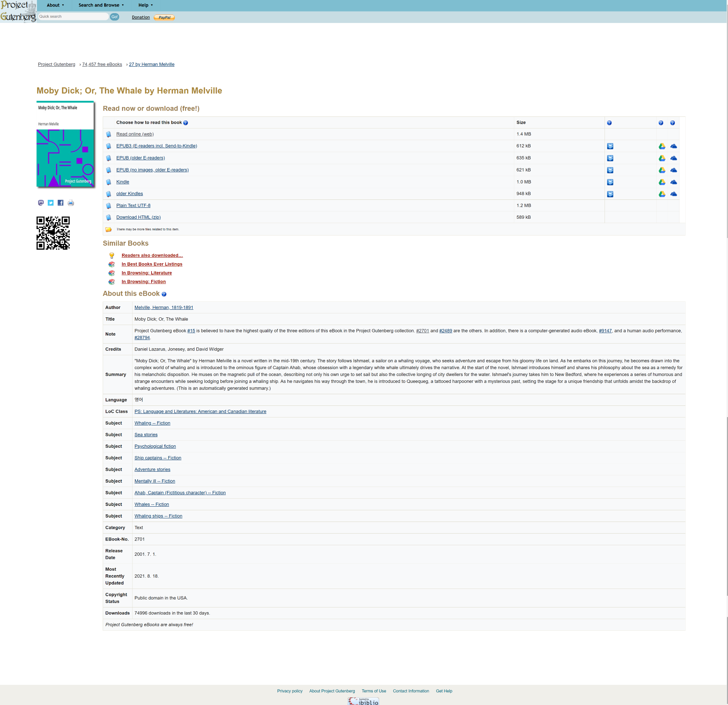Image resolution: width=728 pixels, height=705 pixels.
Task: Click the OneDrive icon for older Kindles row
Action: 673,194
